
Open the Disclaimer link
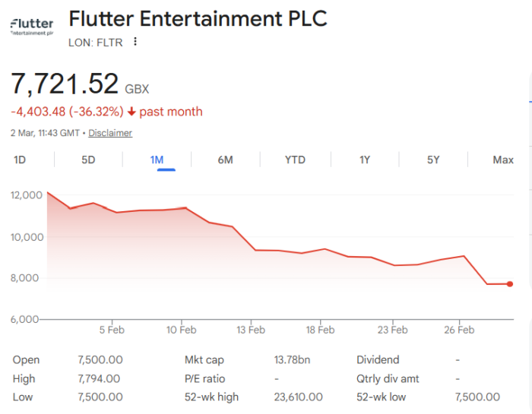point(110,133)
